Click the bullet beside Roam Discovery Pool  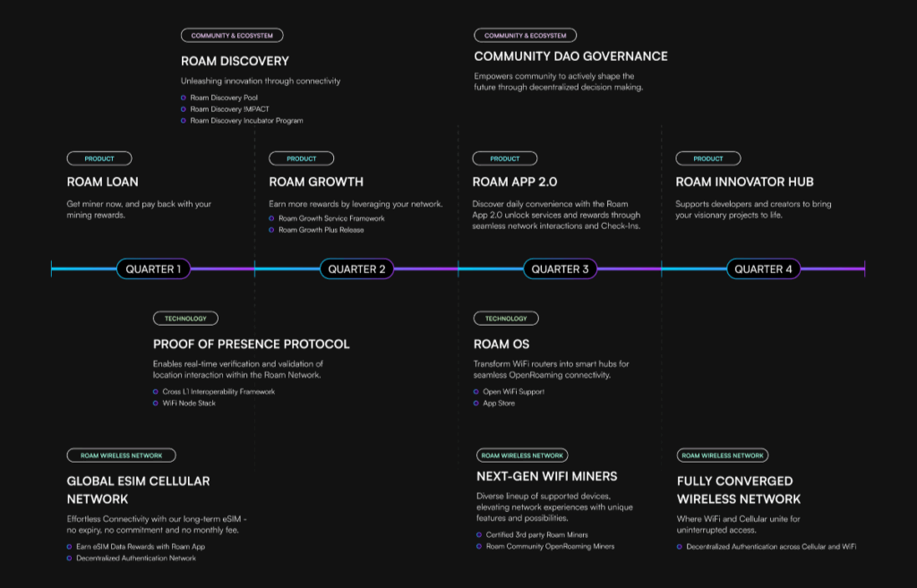[x=184, y=98]
